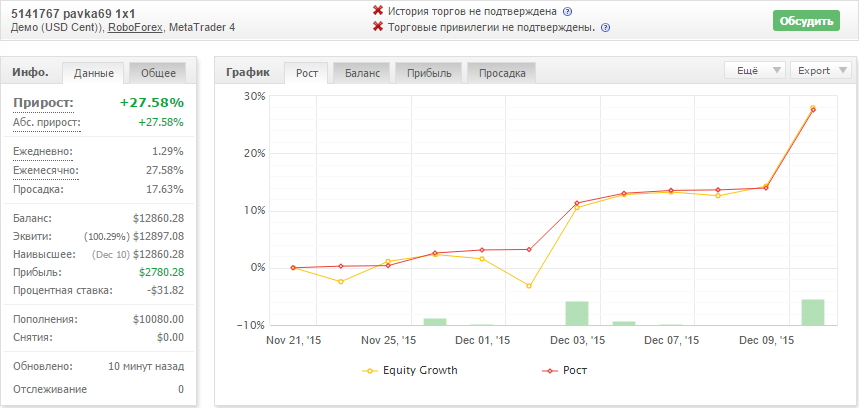Click the Инфо. panel heading
The image size is (859, 408).
[31, 72]
